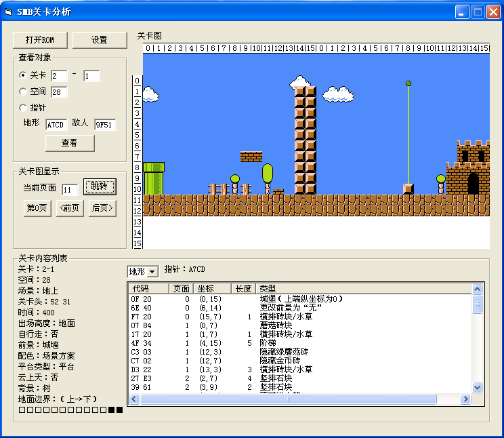Click the list scroll left arrow
This screenshot has height=438, width=504.
click(134, 399)
